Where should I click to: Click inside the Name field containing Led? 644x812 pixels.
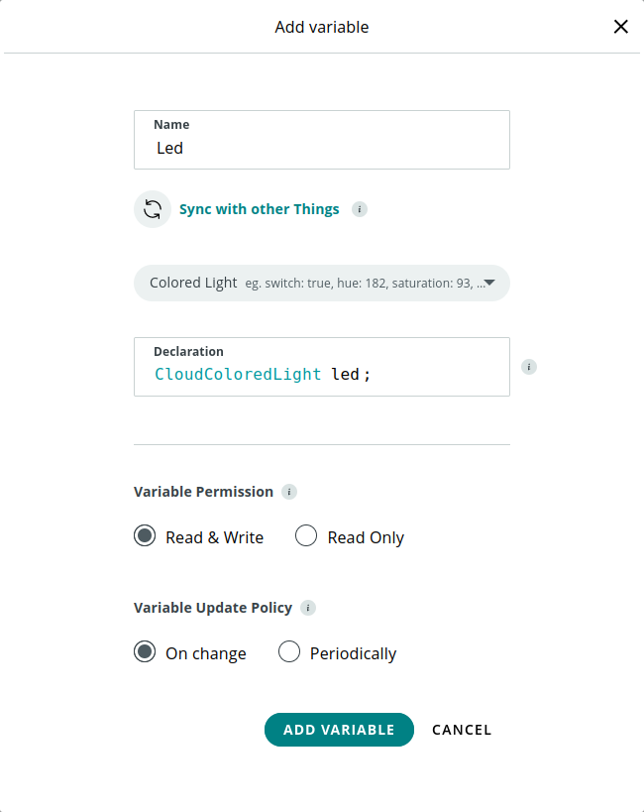pyautogui.click(x=322, y=148)
